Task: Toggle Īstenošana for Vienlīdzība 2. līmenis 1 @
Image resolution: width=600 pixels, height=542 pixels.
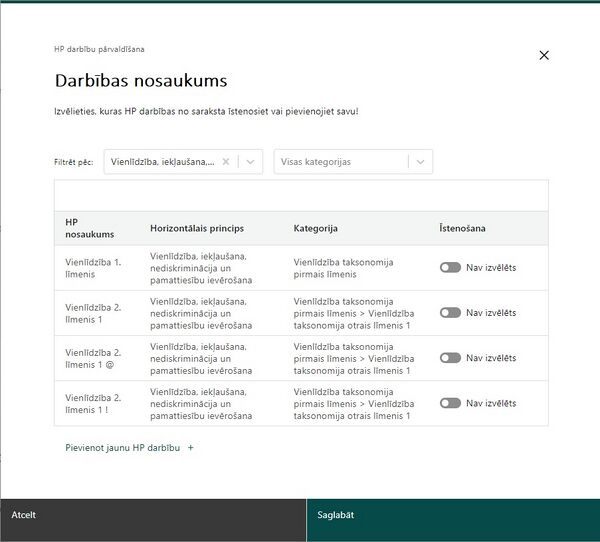Action: pyautogui.click(x=450, y=358)
